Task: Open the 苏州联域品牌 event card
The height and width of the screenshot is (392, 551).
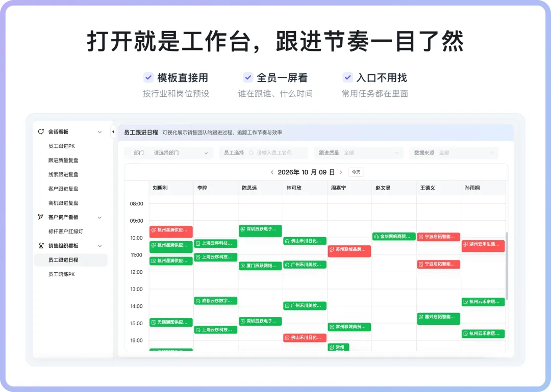Action: pyautogui.click(x=349, y=251)
